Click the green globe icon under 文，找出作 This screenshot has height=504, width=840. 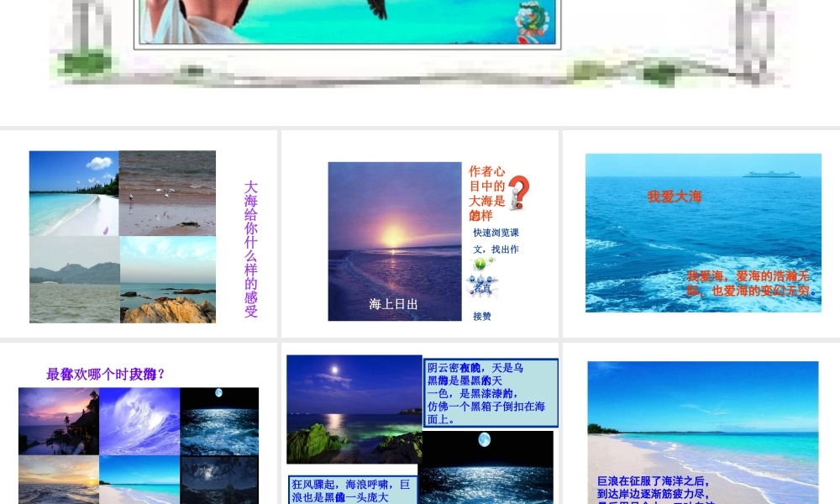[x=482, y=264]
